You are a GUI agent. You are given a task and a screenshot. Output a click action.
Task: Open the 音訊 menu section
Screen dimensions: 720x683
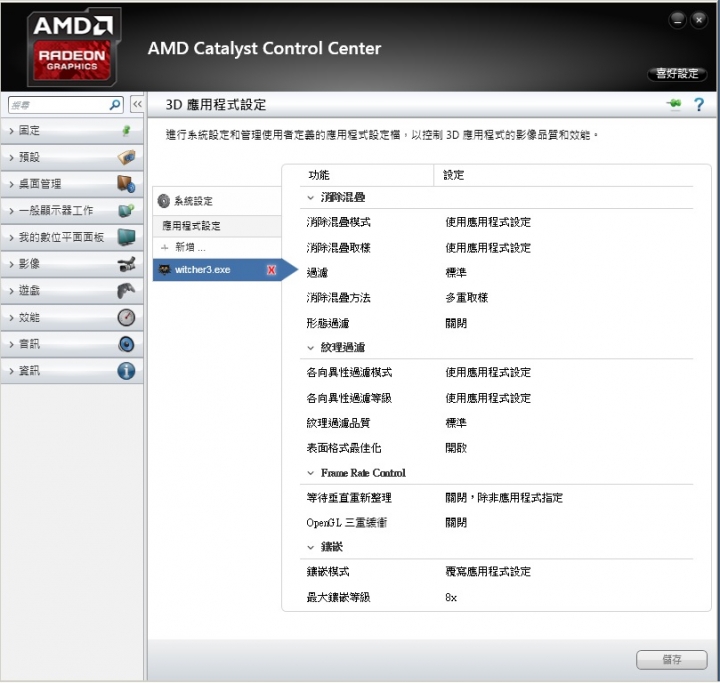coord(72,344)
